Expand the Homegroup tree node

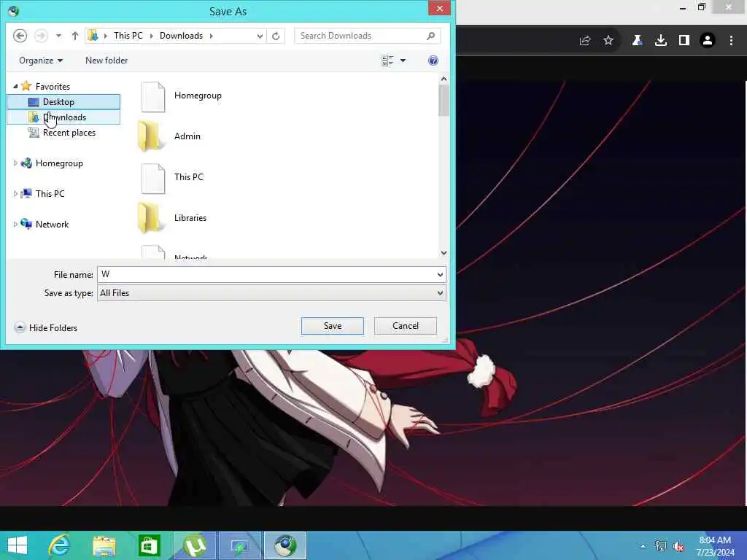15,163
